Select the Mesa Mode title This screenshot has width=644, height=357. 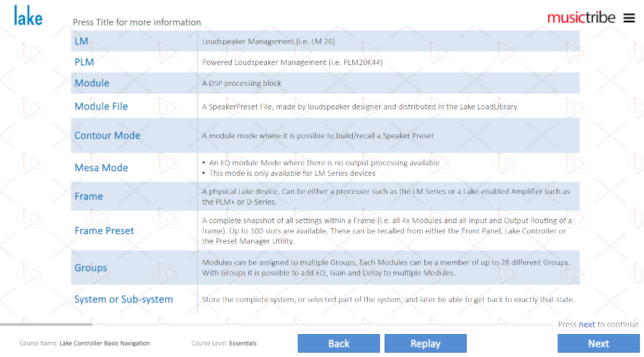tap(101, 167)
